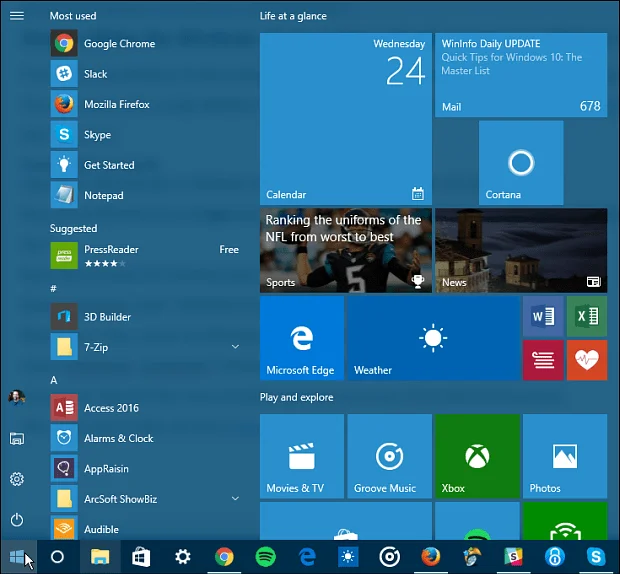Open the Word tile
620x574 pixels.
tap(543, 316)
